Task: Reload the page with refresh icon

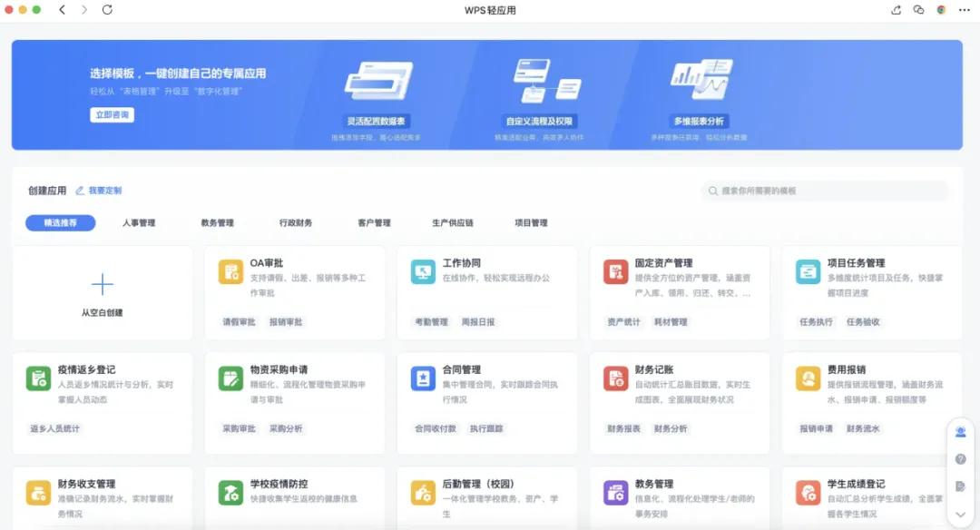Action: (107, 9)
